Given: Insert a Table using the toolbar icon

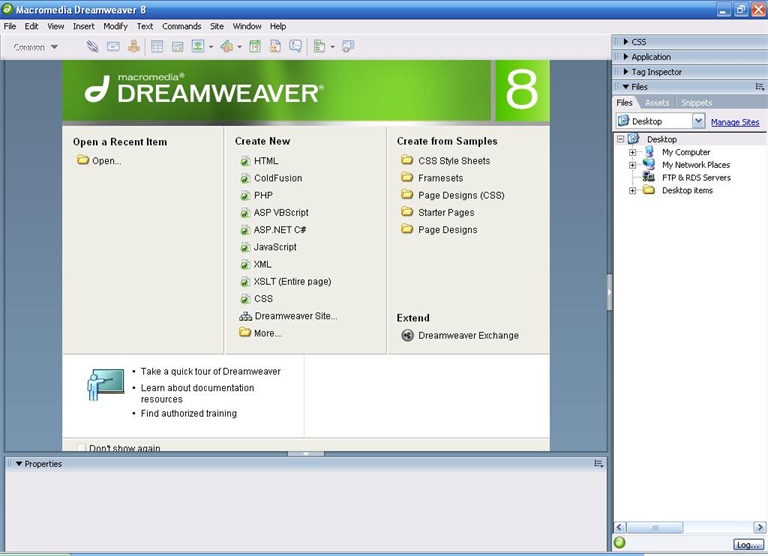Looking at the screenshot, I should coord(157,47).
